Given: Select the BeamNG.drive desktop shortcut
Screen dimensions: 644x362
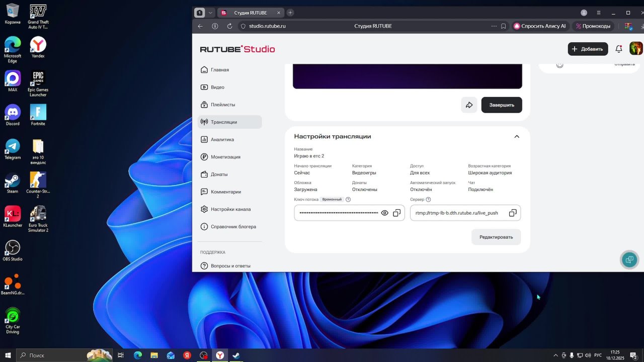Looking at the screenshot, I should click(x=13, y=285).
